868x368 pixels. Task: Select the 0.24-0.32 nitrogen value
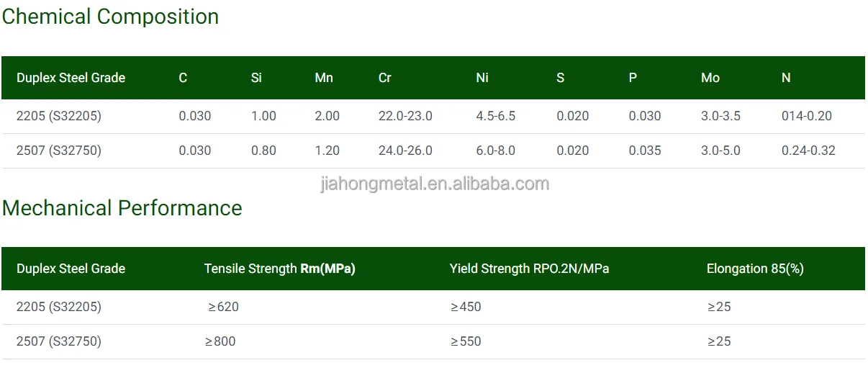pyautogui.click(x=808, y=151)
